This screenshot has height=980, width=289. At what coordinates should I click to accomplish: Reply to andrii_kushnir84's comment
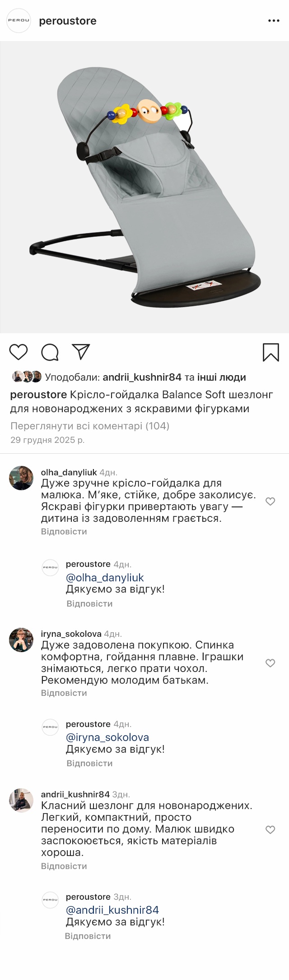click(64, 866)
